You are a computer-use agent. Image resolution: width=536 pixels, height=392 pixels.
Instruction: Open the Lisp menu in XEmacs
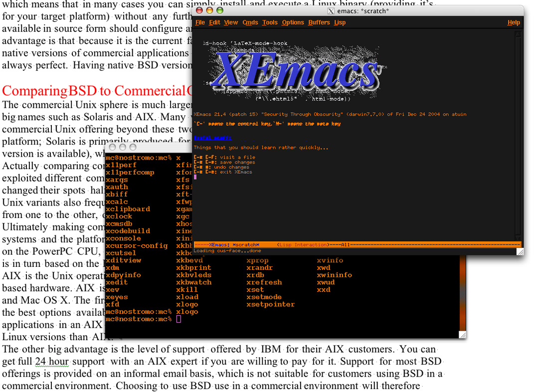[340, 22]
